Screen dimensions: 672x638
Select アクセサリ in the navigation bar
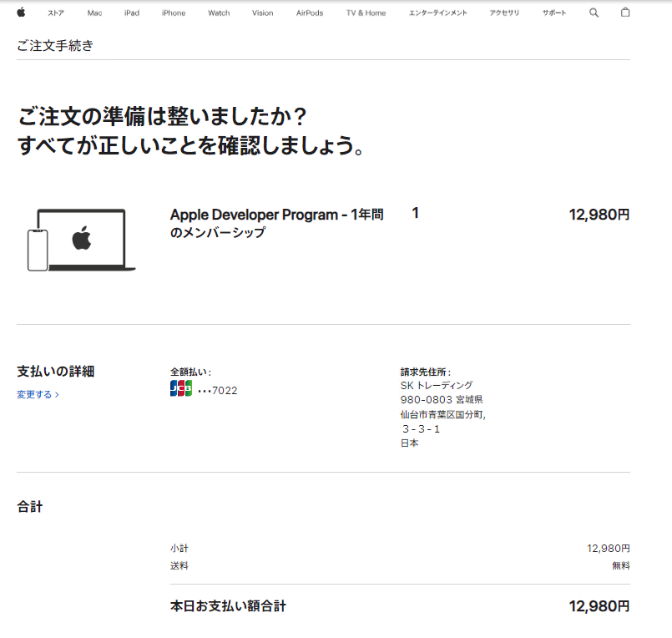click(x=504, y=13)
